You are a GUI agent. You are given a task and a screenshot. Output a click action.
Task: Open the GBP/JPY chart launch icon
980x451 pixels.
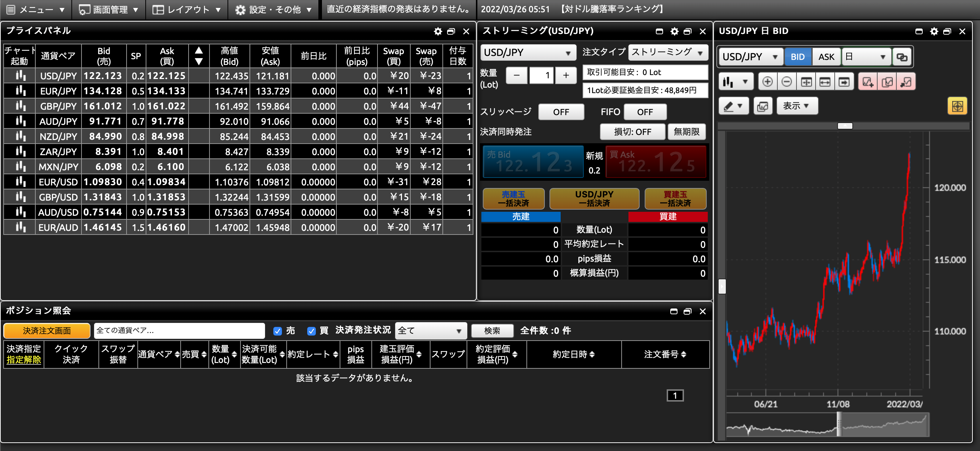[x=21, y=106]
